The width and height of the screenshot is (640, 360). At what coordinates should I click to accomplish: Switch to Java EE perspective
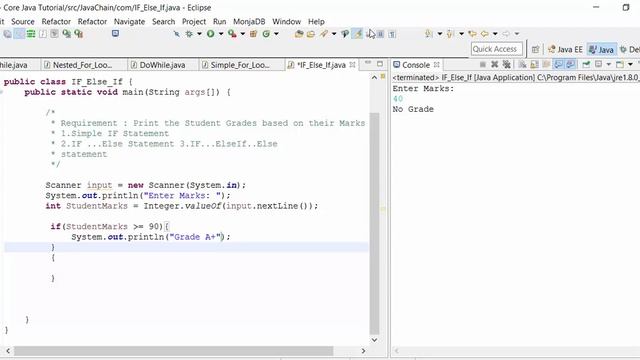[565, 49]
